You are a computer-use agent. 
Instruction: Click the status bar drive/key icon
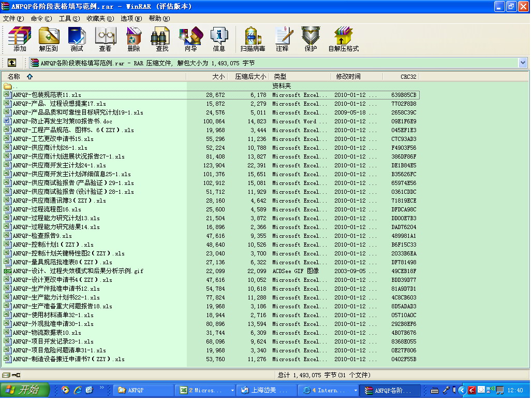[11, 375]
